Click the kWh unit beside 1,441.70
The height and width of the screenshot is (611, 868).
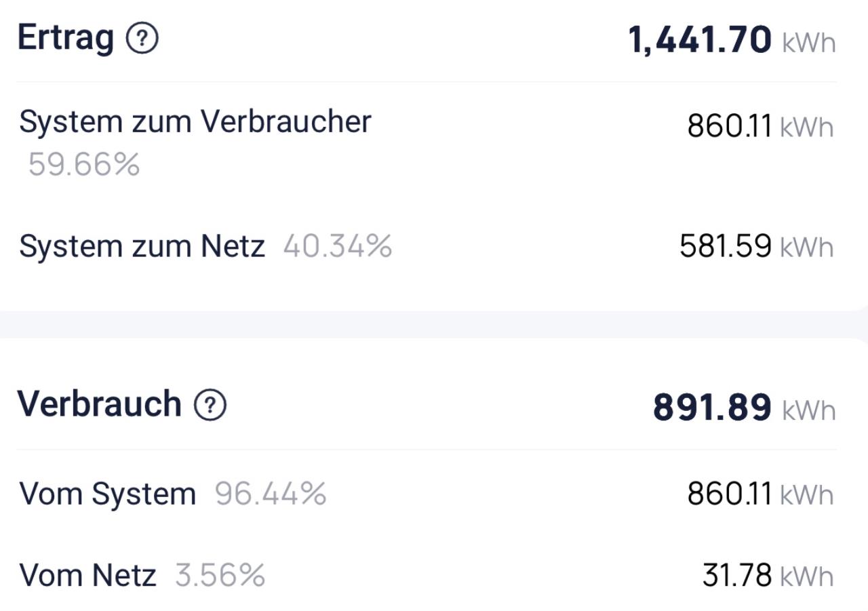(x=808, y=43)
